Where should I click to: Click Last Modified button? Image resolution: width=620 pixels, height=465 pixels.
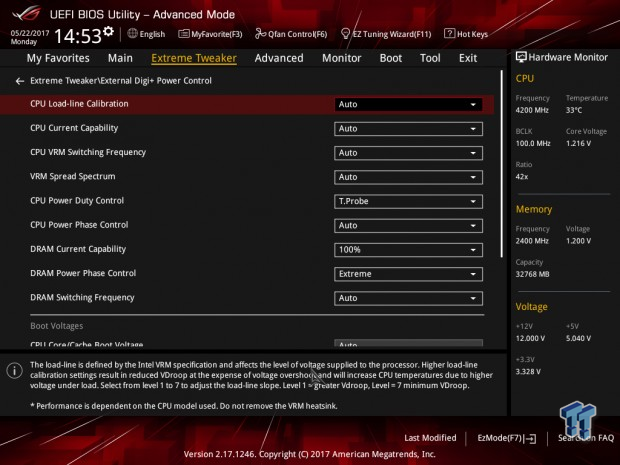pos(430,438)
